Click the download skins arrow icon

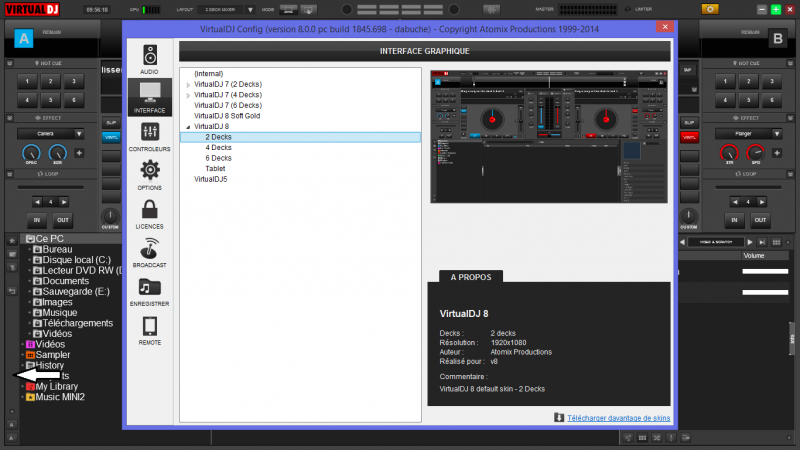click(559, 417)
